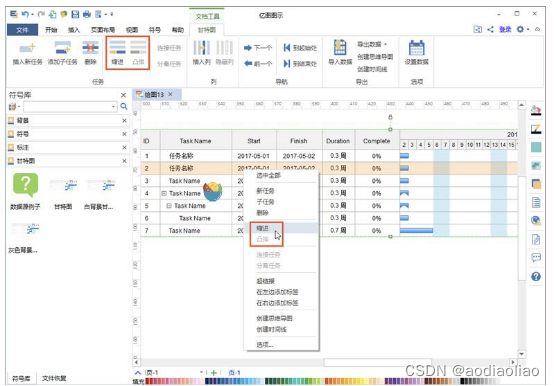Viewport: 554px width, 386px height.
Task: Open the line style pen icon right sidebar
Action: [x=536, y=129]
